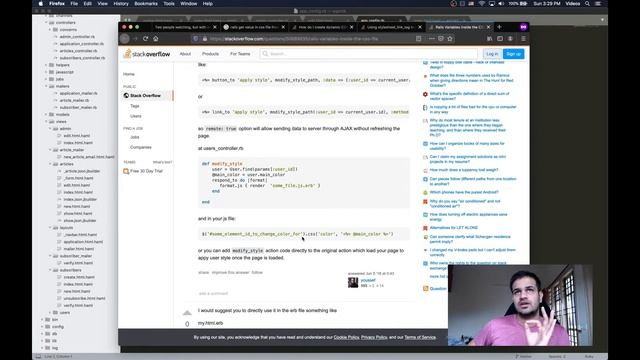
Task: Open the Jobs link in sidebar
Action: pyautogui.click(x=135, y=137)
